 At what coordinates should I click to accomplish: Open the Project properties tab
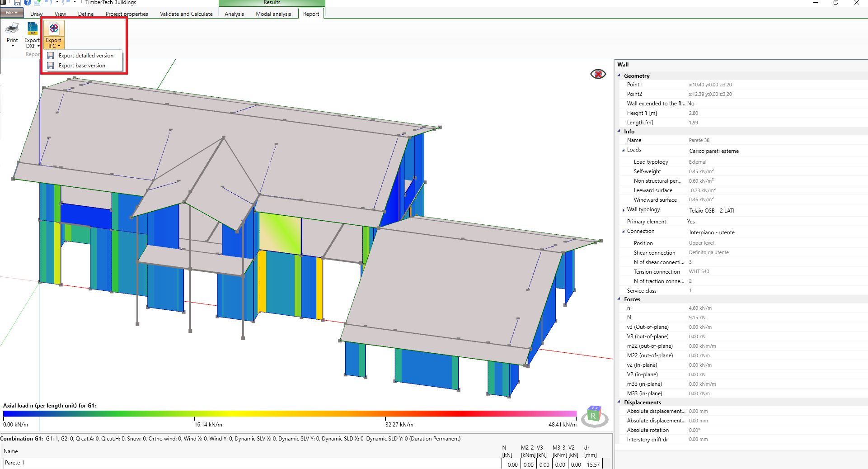click(127, 14)
